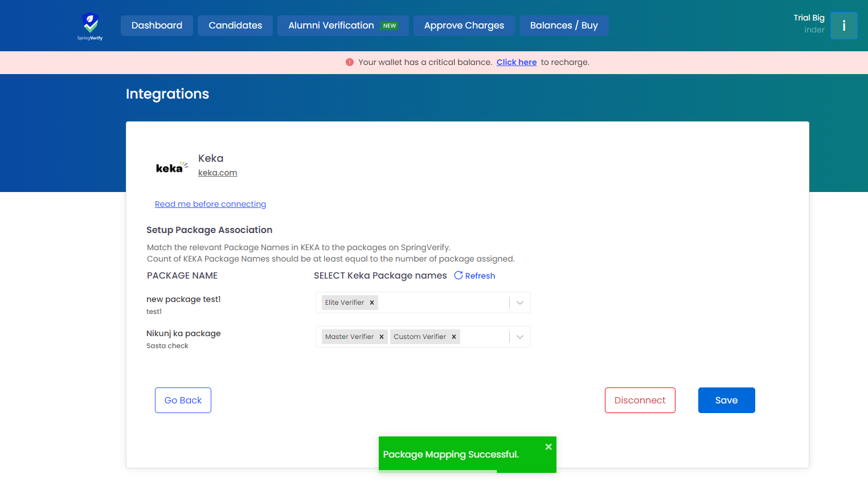
Task: Go to the Candidates tab
Action: [235, 26]
